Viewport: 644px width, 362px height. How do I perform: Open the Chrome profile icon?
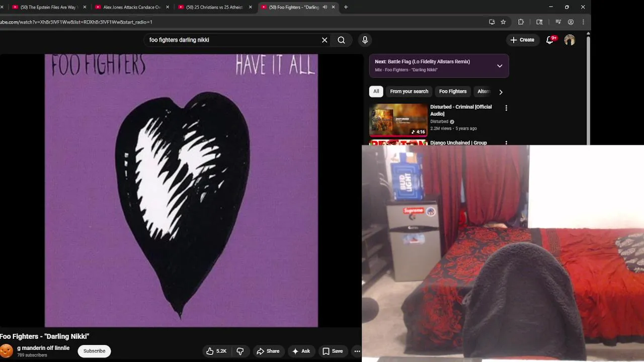point(571,22)
